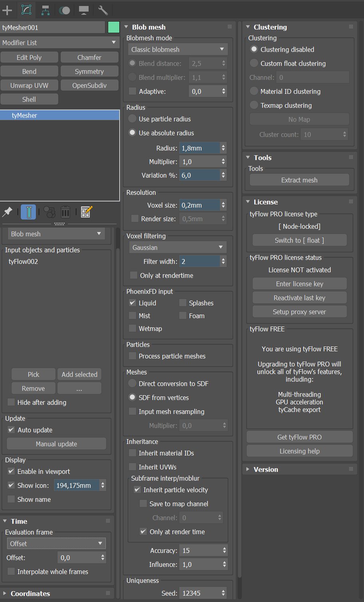
Task: Open the Motion panel icon
Action: pyautogui.click(x=64, y=10)
